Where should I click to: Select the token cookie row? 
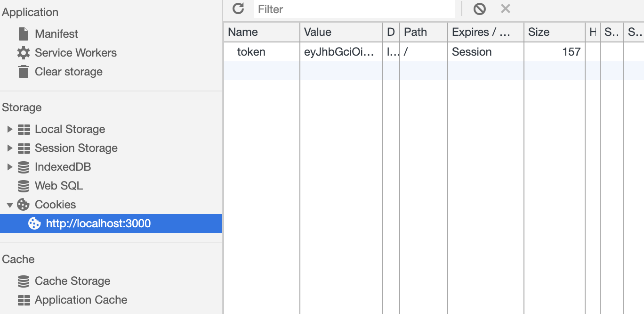434,52
